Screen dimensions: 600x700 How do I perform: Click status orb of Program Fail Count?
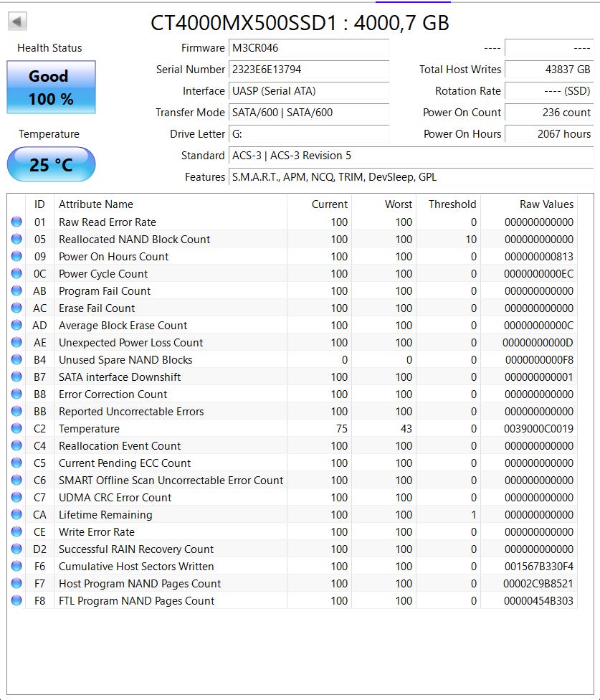[16, 290]
